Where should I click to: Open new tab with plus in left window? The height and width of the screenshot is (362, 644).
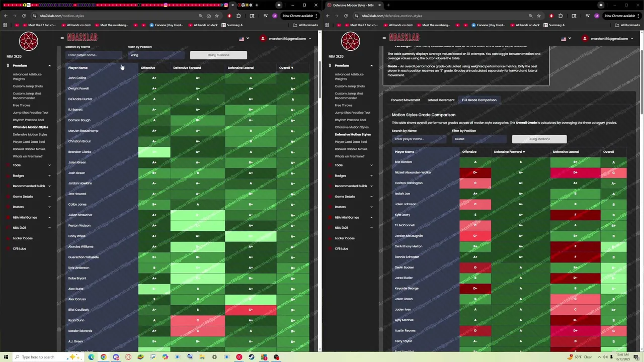coord(257,5)
